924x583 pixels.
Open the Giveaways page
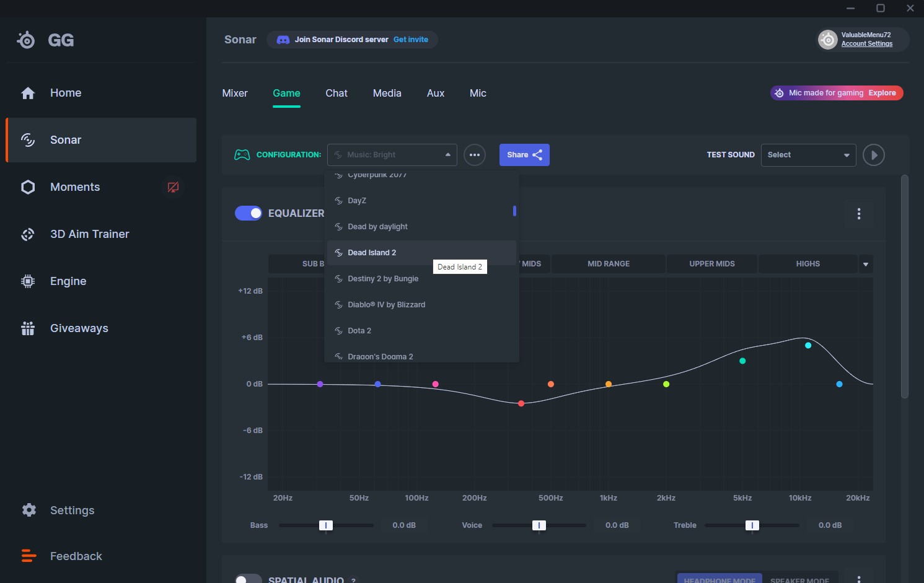tap(79, 328)
